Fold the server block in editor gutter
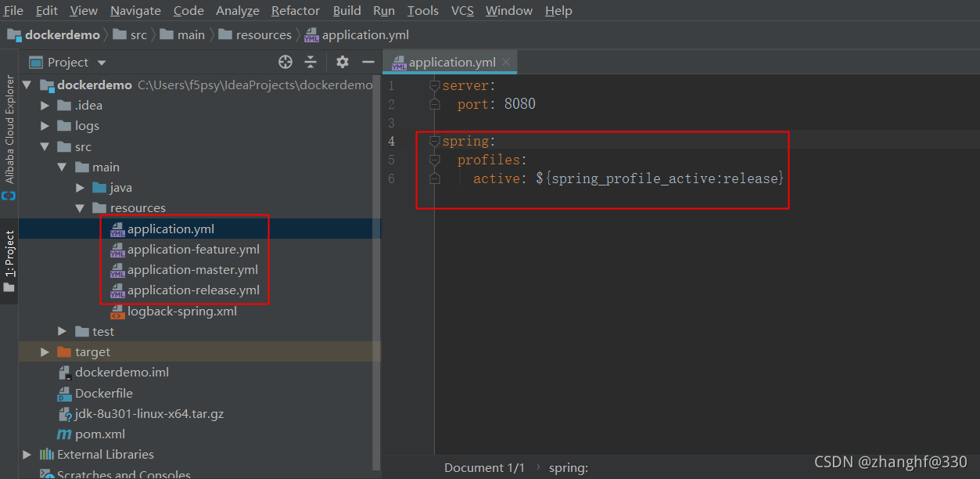Image resolution: width=980 pixels, height=479 pixels. (x=435, y=85)
